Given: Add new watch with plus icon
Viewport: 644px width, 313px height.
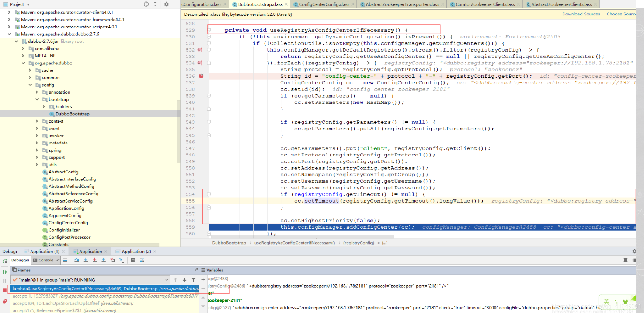Looking at the screenshot, I should click(203, 279).
